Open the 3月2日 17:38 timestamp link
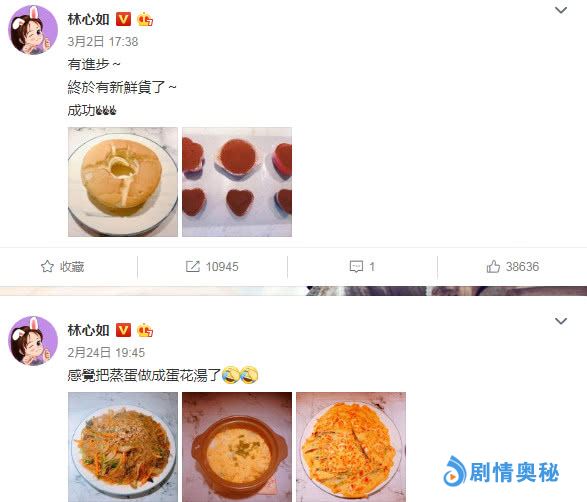The image size is (587, 502). click(x=103, y=41)
